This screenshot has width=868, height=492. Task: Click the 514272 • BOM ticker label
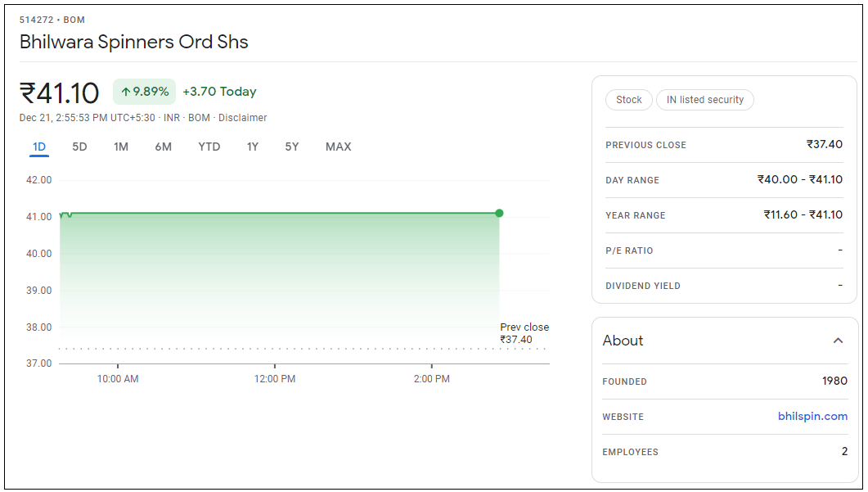[52, 20]
